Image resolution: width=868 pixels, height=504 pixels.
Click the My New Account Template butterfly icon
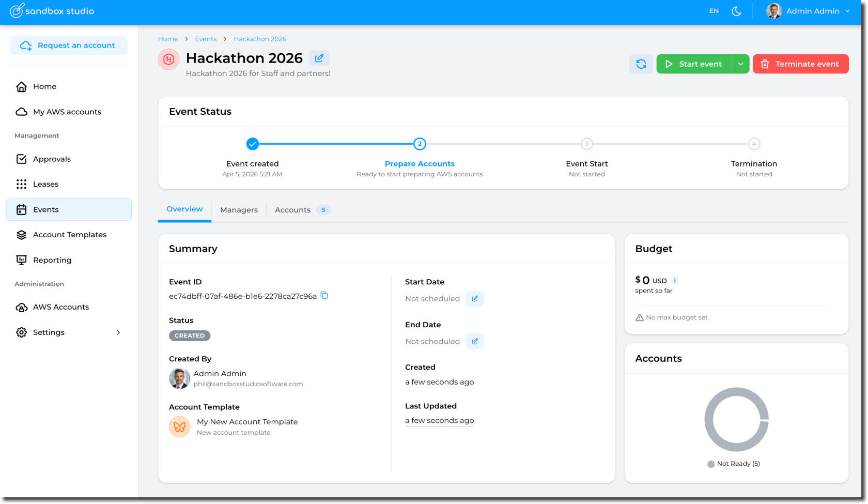coord(180,427)
